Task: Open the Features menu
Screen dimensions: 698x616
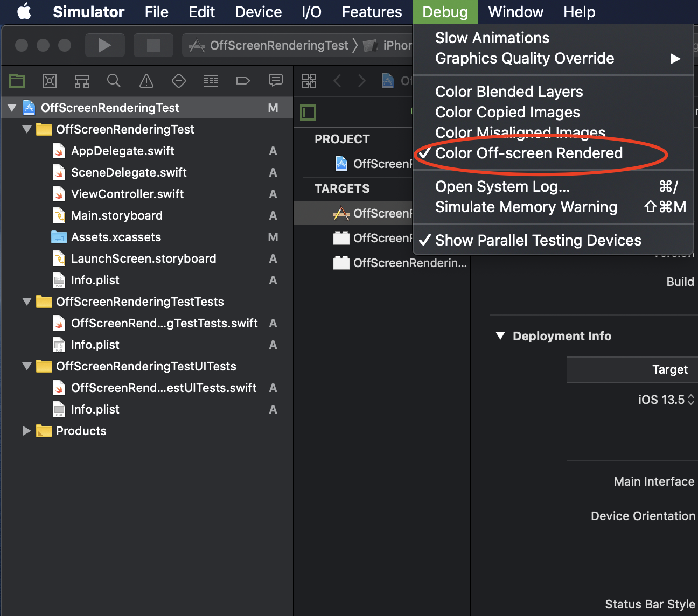Action: [372, 12]
